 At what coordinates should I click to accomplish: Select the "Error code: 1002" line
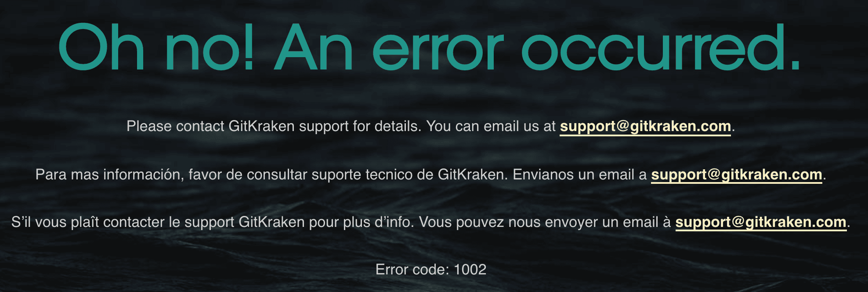point(431,270)
